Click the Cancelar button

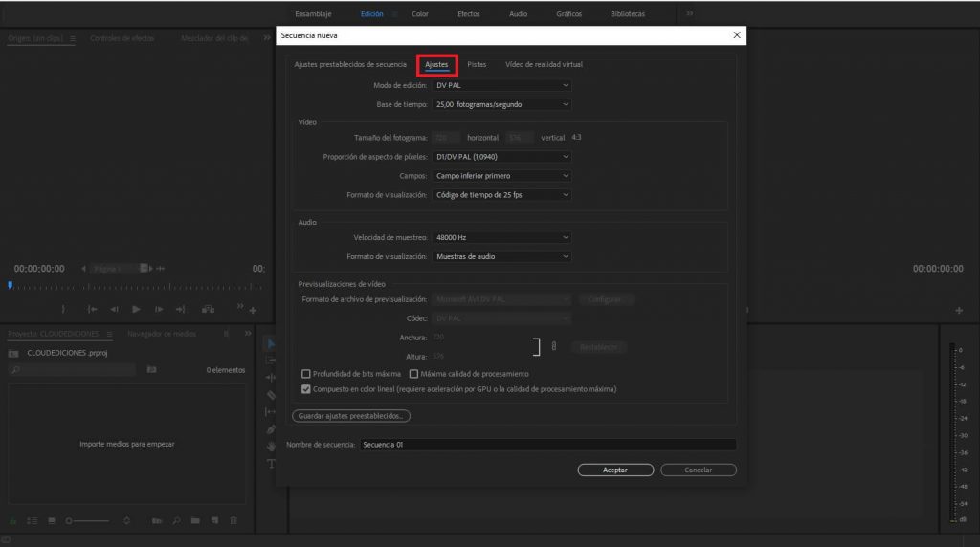[x=698, y=470]
